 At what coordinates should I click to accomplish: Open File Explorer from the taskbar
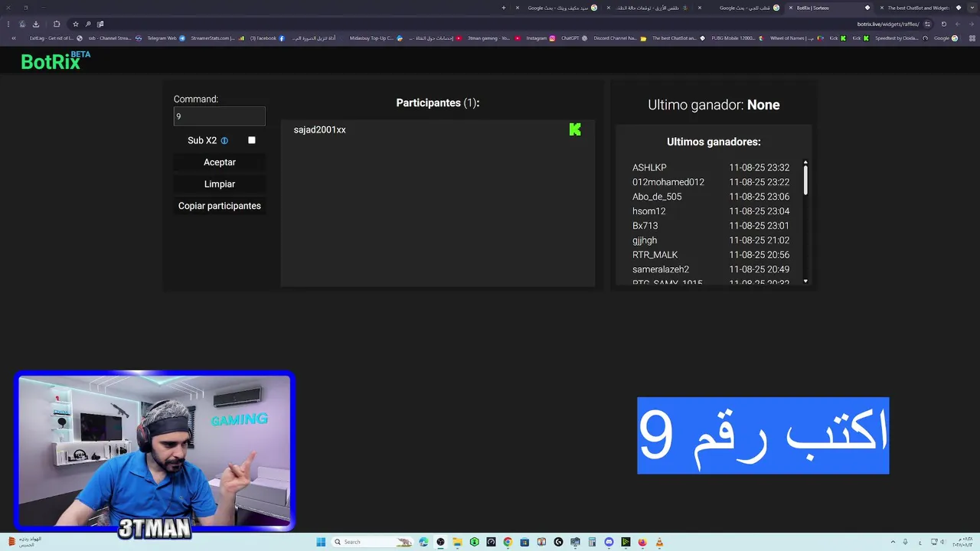[x=458, y=542]
